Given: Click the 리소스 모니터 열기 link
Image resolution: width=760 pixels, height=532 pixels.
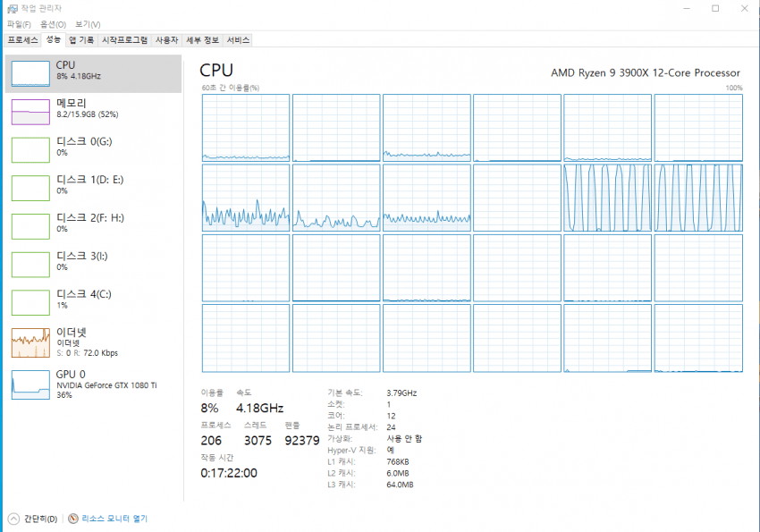Looking at the screenshot, I should (x=114, y=519).
